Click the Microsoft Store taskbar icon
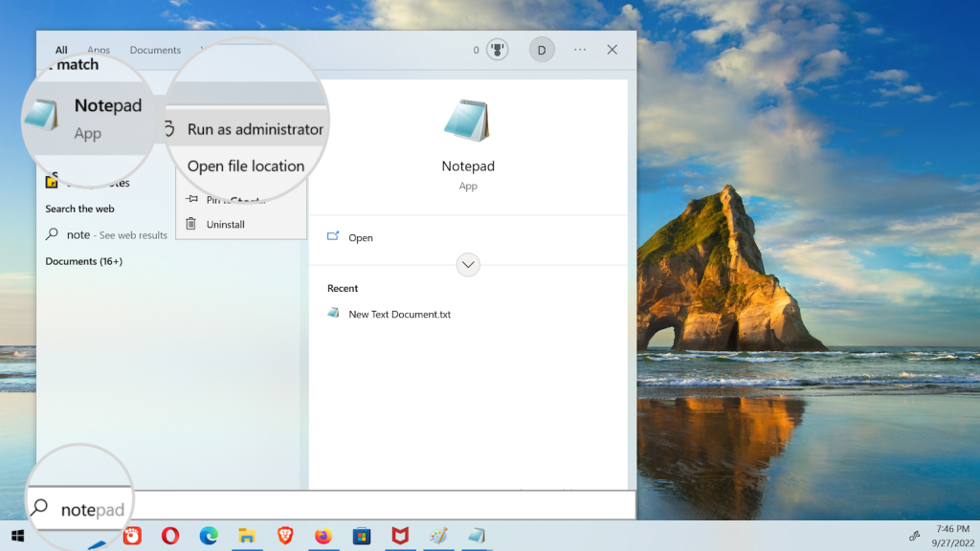This screenshot has width=980, height=551. [x=362, y=536]
